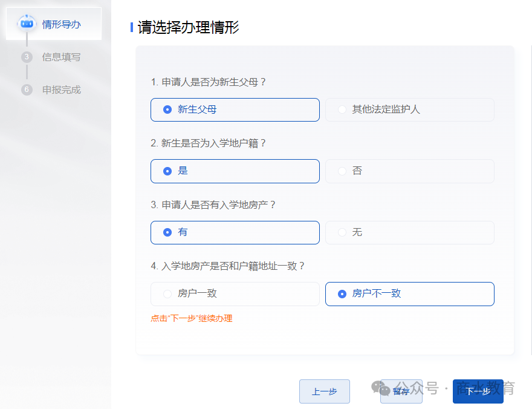Choose 是 for question 2 household registration
This screenshot has width=532, height=409.
tap(235, 171)
